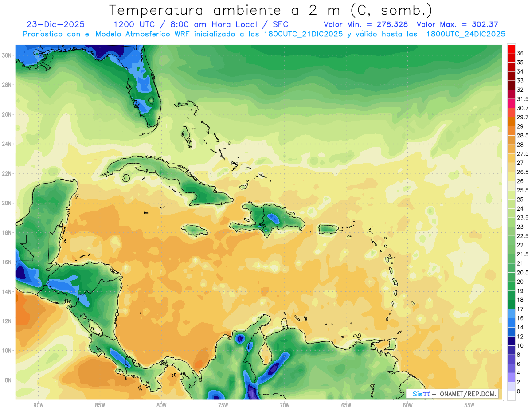Click the bright red swatch atop the legend

click(x=511, y=49)
